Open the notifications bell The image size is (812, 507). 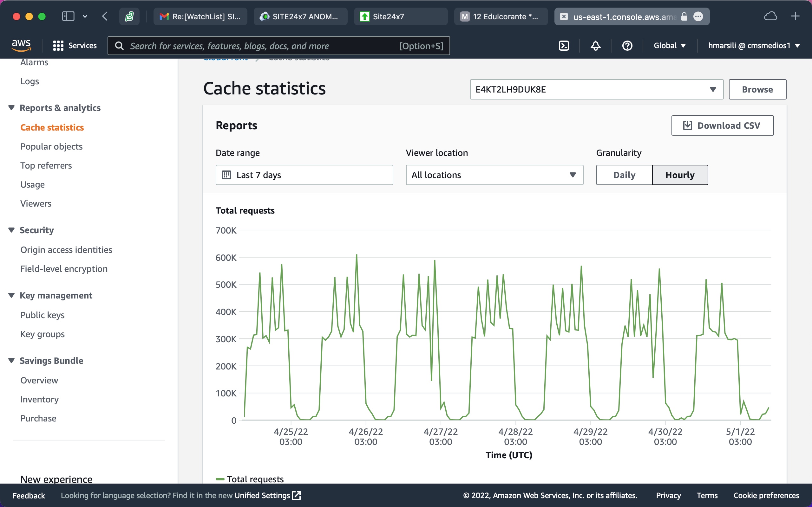(x=595, y=46)
